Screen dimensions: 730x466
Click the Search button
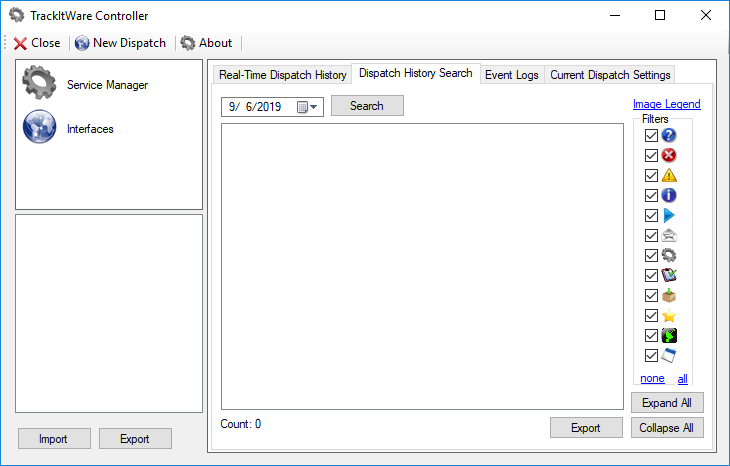click(367, 106)
